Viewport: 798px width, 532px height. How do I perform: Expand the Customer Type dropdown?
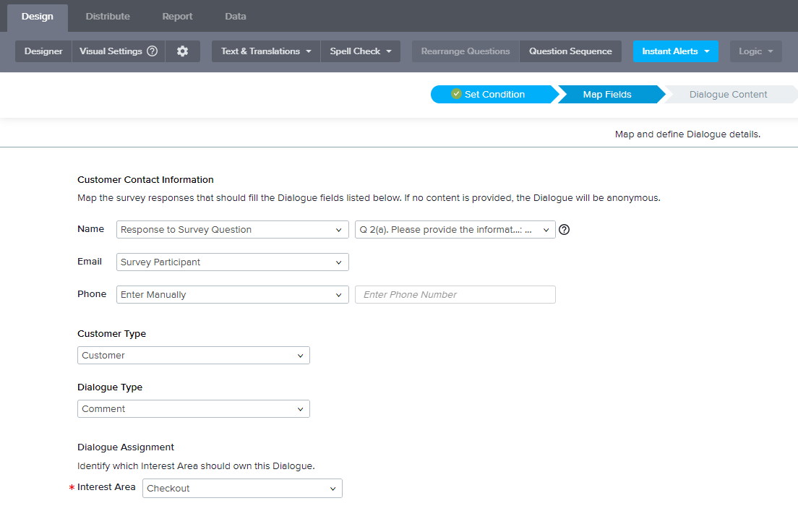[x=193, y=356]
